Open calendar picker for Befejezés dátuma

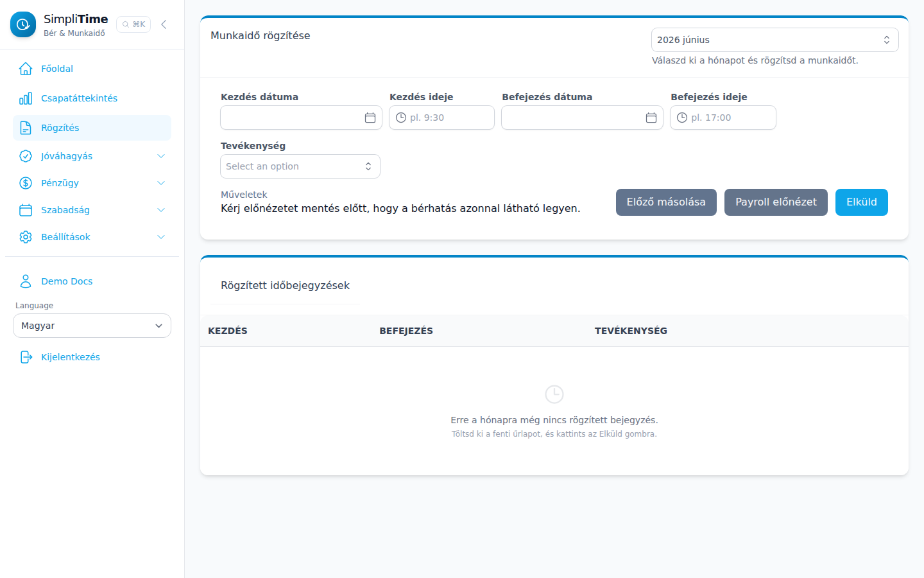pos(651,118)
